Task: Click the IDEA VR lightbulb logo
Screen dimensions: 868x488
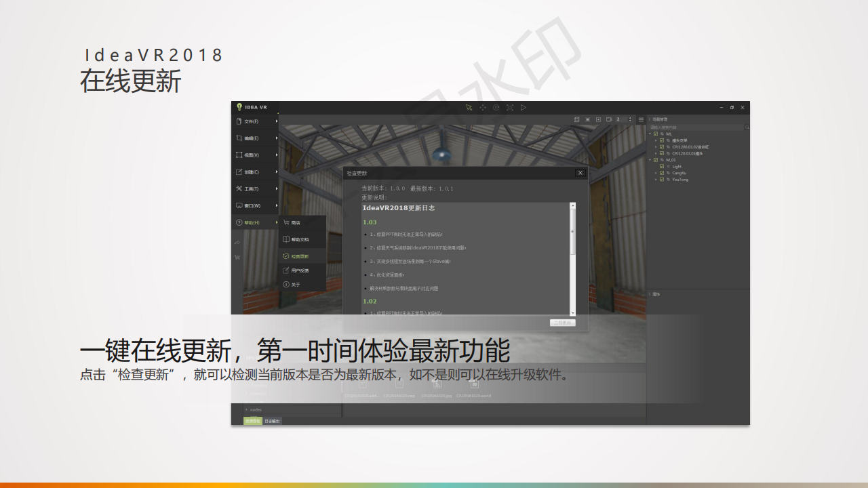Action: coord(239,107)
